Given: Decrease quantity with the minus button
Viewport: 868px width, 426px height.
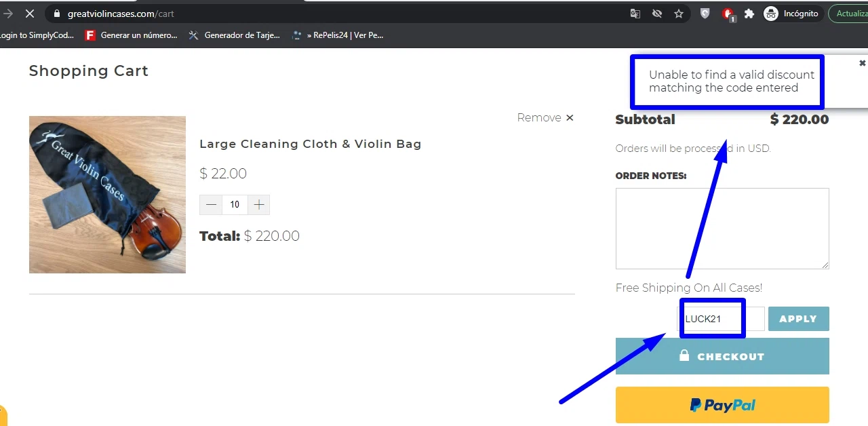Looking at the screenshot, I should click(211, 204).
